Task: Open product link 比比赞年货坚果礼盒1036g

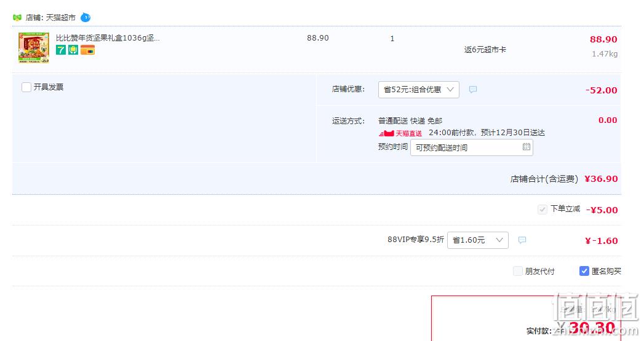Action: (108, 38)
